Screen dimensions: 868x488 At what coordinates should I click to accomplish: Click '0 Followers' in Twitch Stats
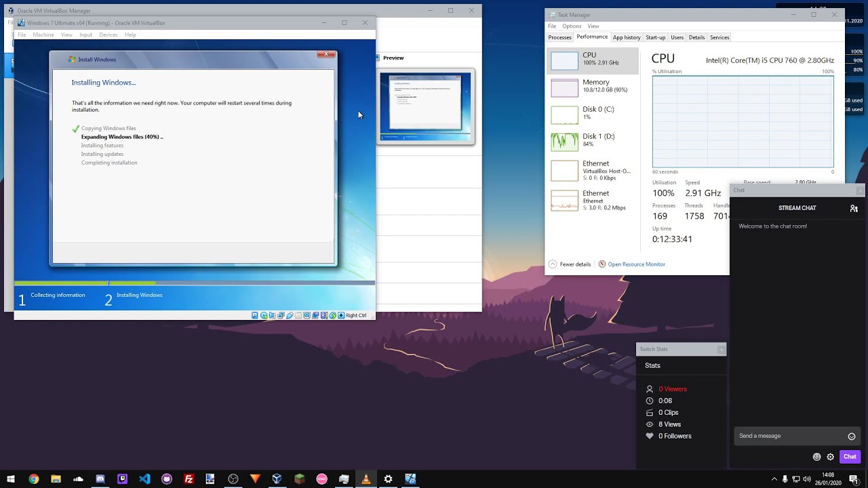click(x=675, y=436)
